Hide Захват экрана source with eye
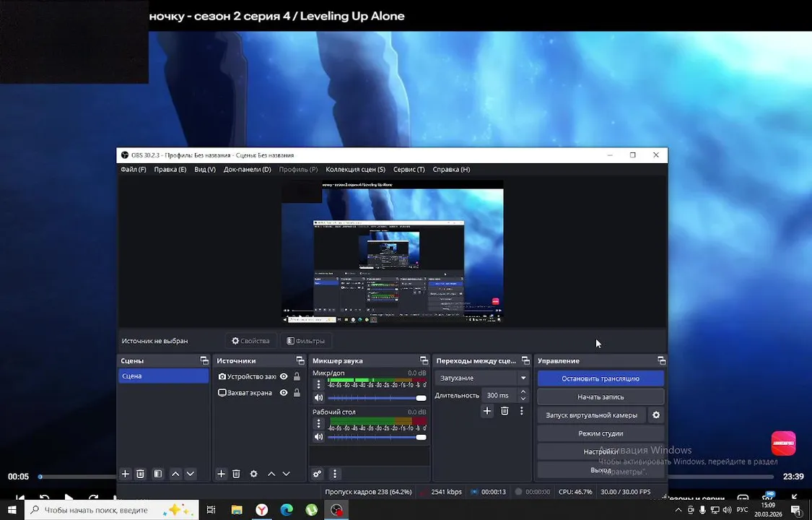 pyautogui.click(x=284, y=393)
